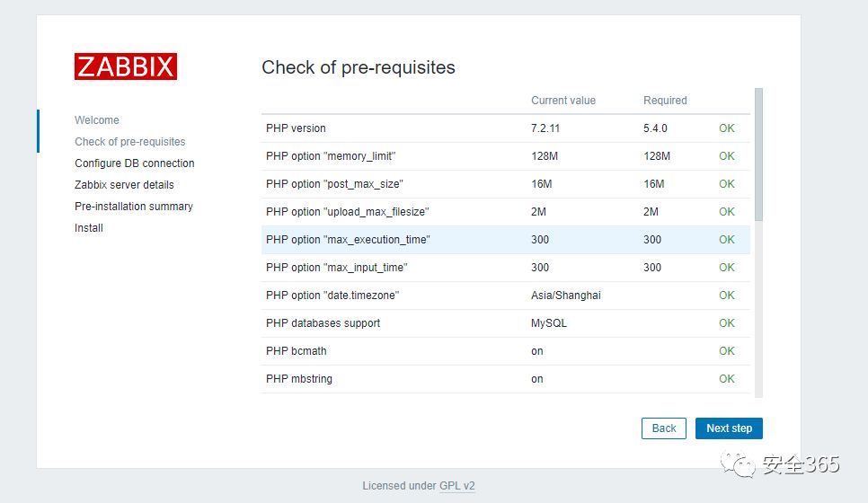868x503 pixels.
Task: Open Pre-installation summary step
Action: (x=134, y=207)
